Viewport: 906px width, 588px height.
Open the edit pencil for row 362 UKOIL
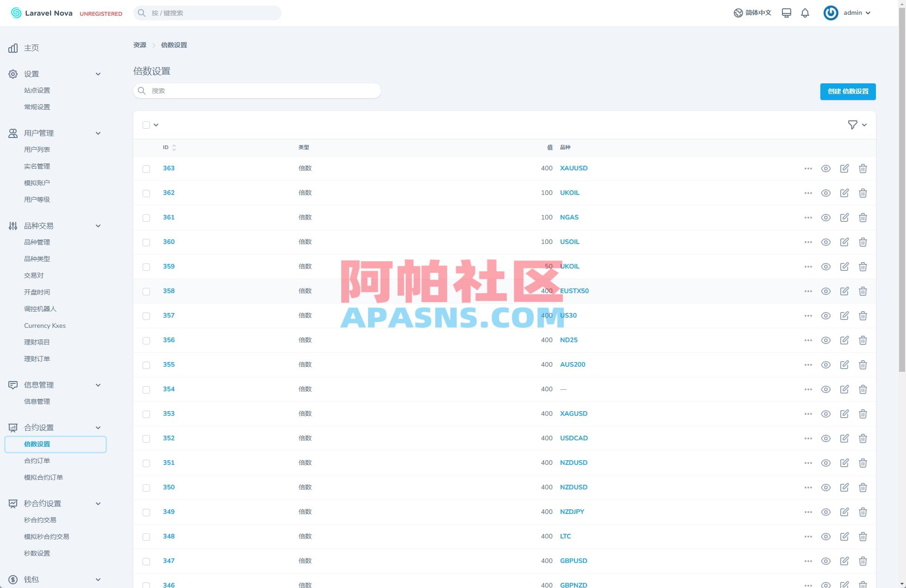tap(844, 193)
